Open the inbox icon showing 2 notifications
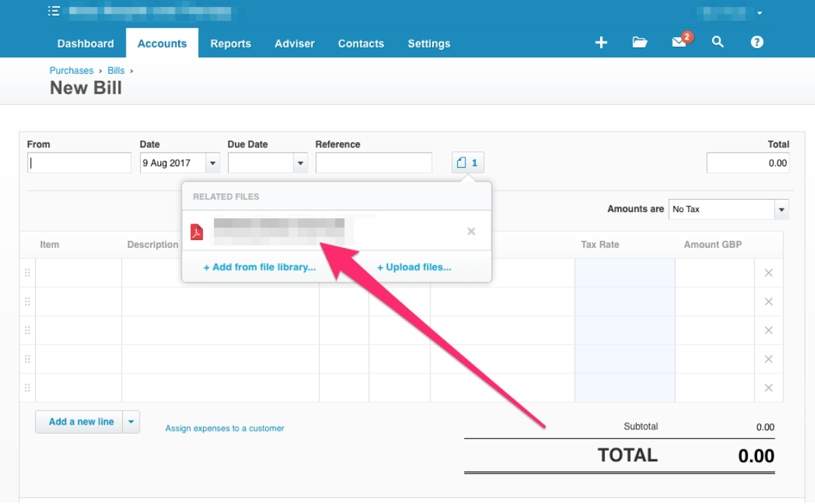 click(678, 42)
